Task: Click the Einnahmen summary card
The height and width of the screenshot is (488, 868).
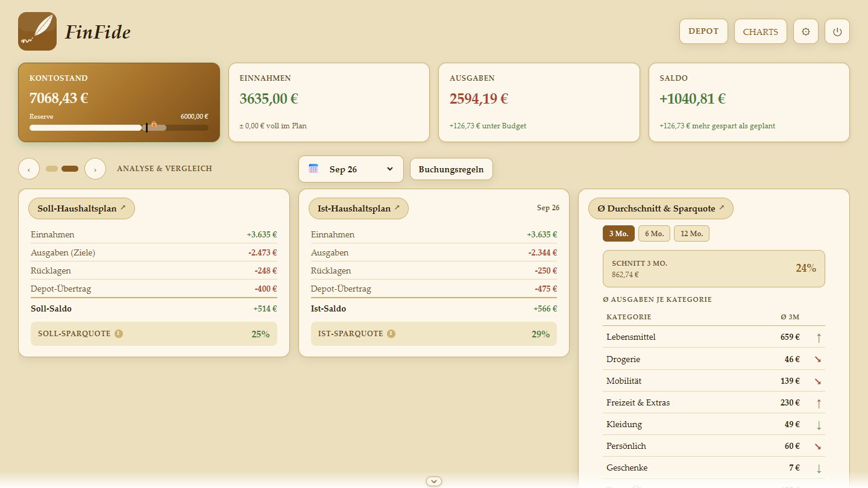Action: click(x=329, y=102)
